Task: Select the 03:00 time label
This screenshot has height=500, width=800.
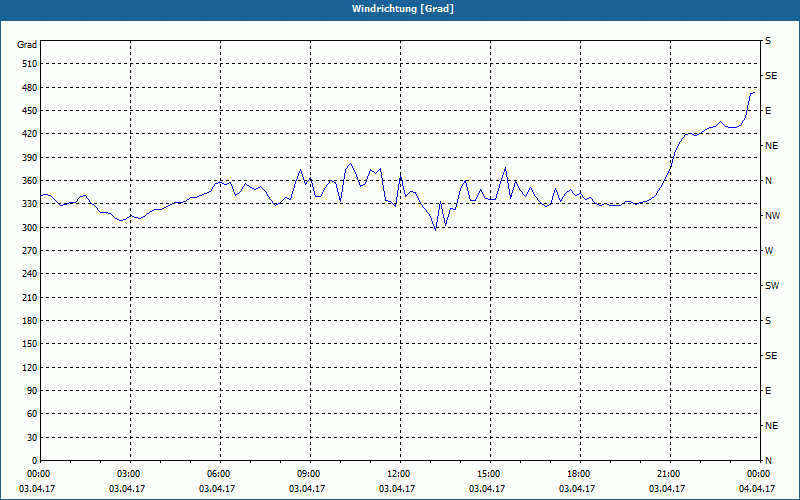Action: tap(128, 474)
